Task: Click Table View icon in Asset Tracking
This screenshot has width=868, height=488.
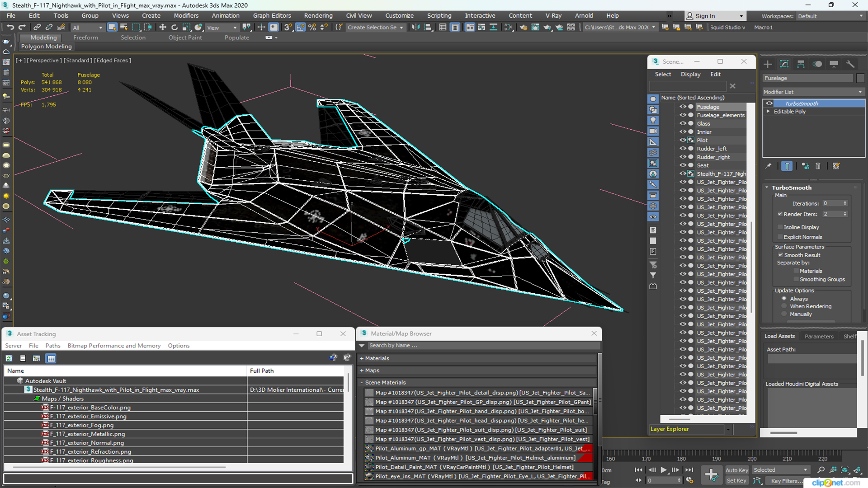Action: (51, 358)
